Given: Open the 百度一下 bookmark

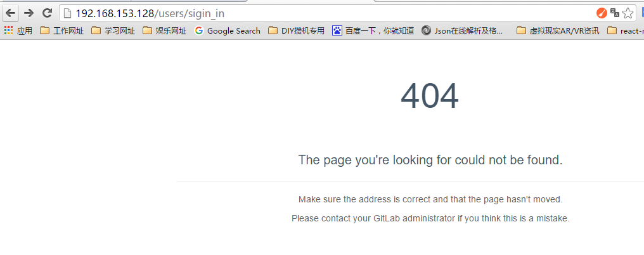Looking at the screenshot, I should pos(373,30).
